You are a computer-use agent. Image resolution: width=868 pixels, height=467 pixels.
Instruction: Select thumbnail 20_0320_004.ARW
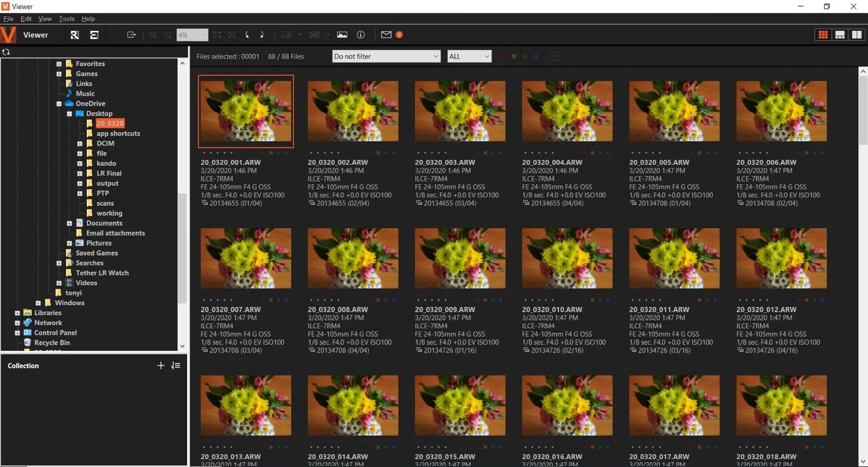pos(567,111)
